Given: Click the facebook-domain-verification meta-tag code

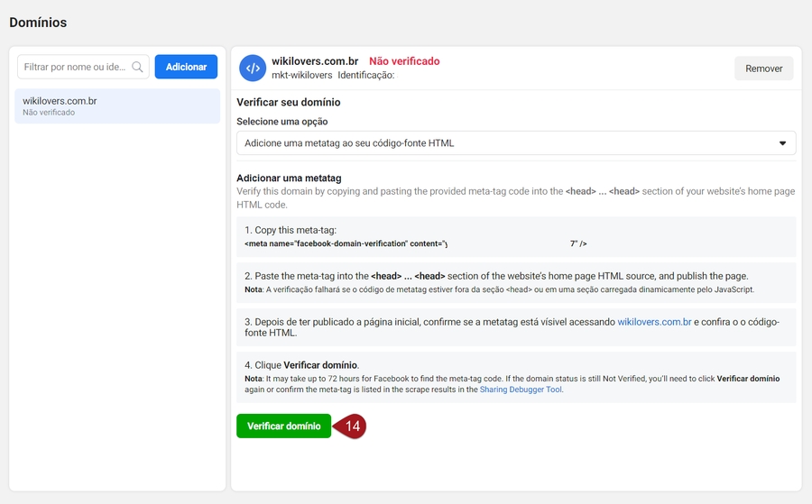Looking at the screenshot, I should [x=415, y=244].
